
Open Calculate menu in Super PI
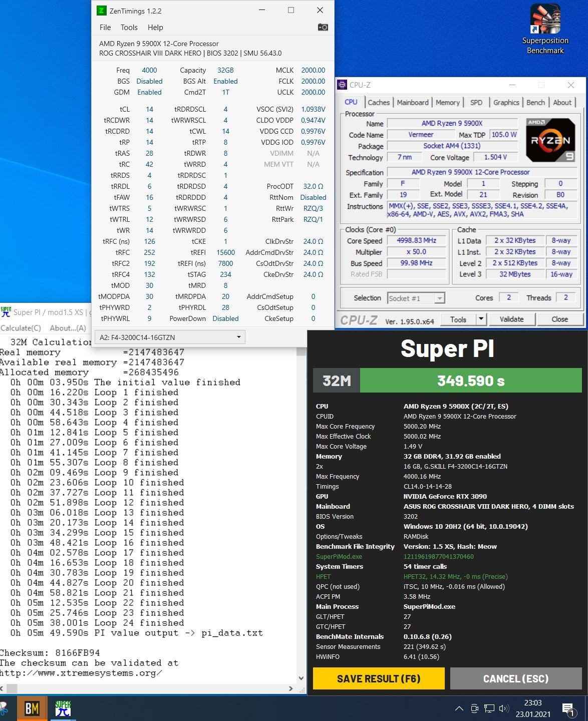point(21,328)
